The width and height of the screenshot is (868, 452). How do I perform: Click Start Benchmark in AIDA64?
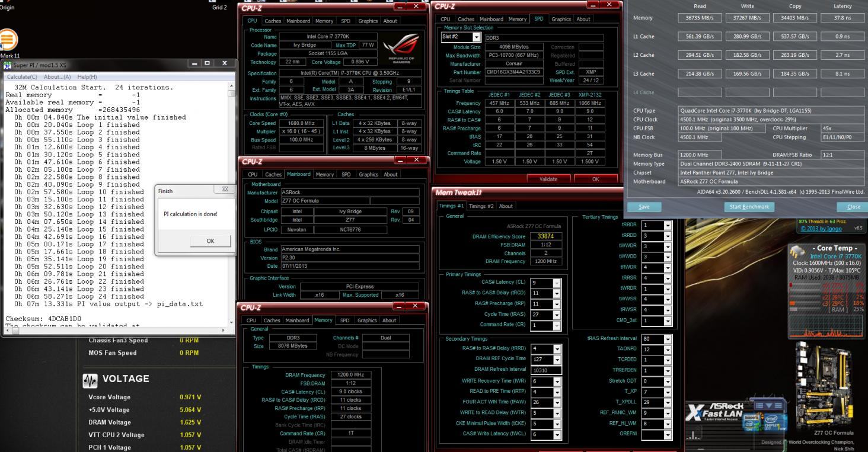coord(749,207)
